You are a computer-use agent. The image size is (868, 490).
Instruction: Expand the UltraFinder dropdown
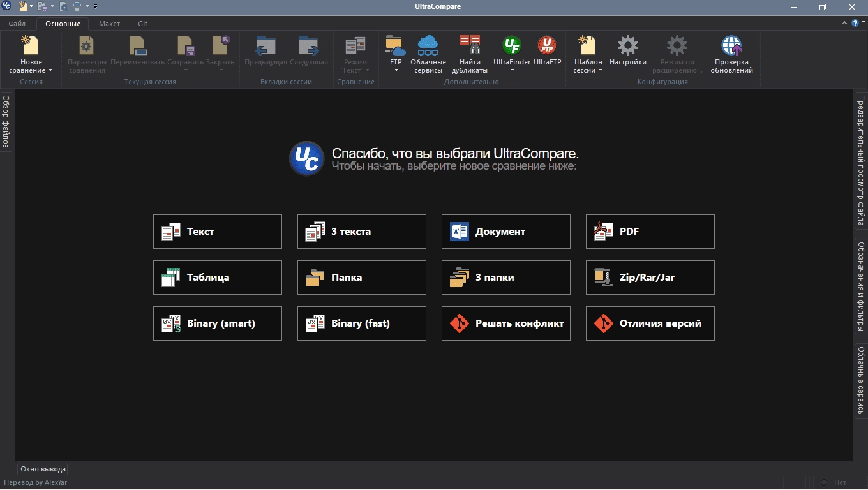(512, 70)
